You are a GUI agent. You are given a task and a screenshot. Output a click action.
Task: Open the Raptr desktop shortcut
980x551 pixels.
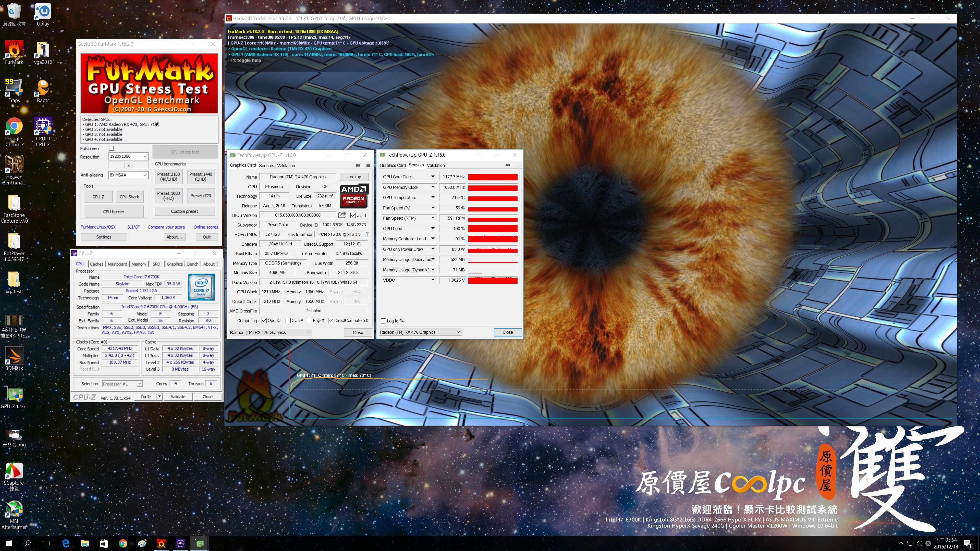(43, 91)
